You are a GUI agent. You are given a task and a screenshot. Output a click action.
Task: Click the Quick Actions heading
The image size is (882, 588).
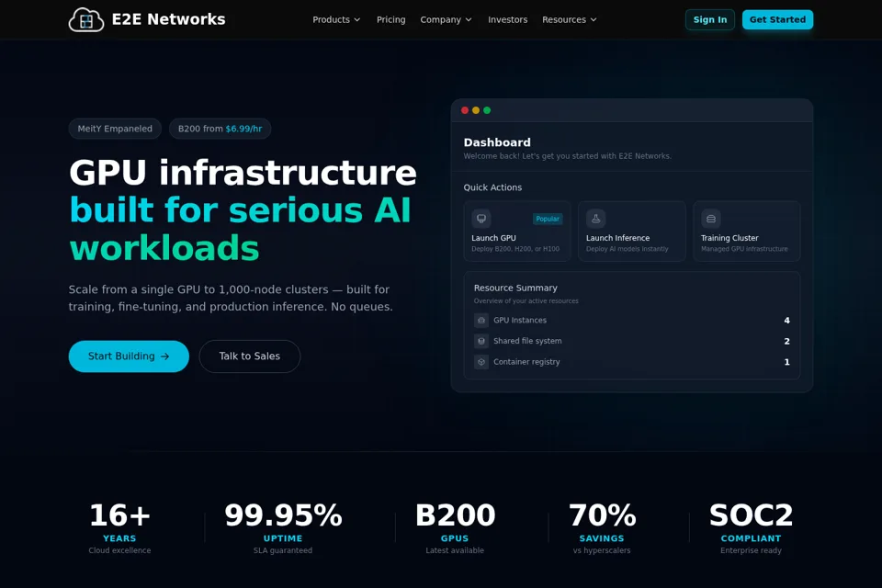[x=492, y=187]
